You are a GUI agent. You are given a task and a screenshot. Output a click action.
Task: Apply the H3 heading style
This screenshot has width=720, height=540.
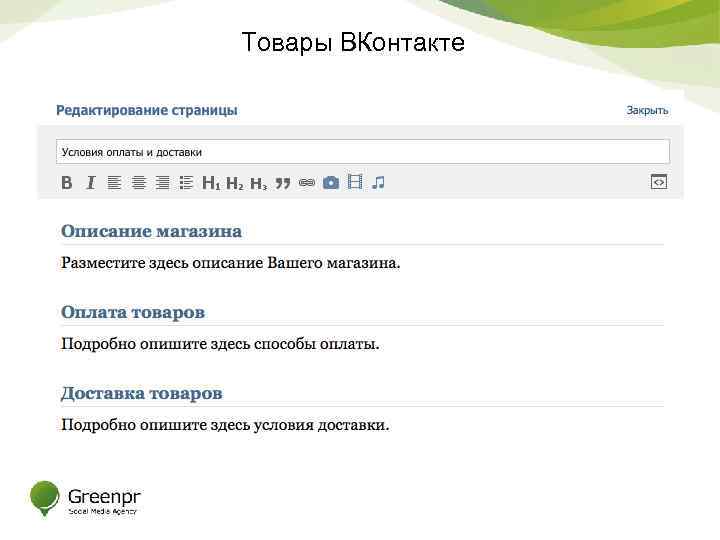point(259,183)
